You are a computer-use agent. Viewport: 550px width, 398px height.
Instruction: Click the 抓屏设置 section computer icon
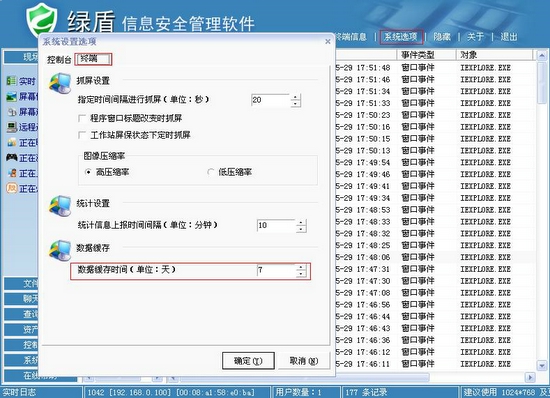tap(60, 83)
